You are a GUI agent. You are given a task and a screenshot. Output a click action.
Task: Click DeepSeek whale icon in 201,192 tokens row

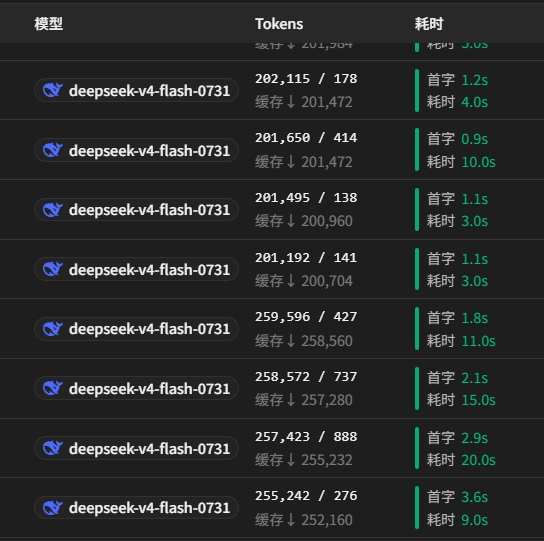tap(52, 269)
